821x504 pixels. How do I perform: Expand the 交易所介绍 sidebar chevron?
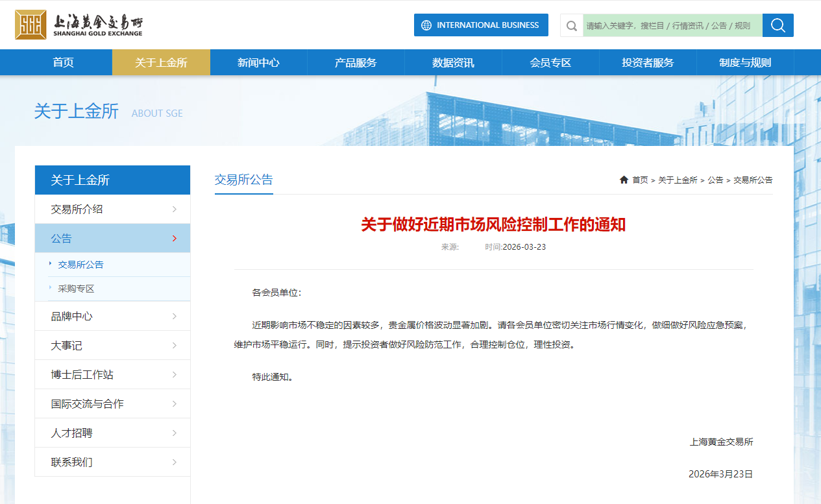175,209
